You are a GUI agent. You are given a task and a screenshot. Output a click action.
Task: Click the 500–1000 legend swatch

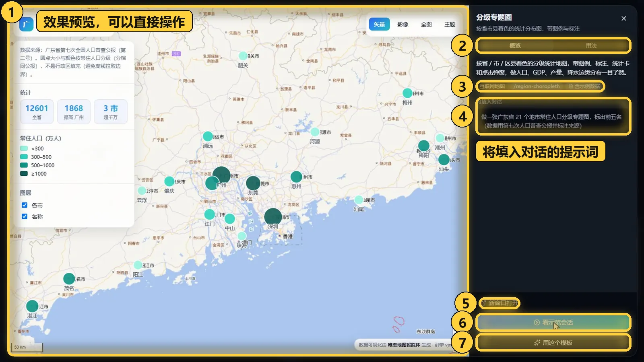point(24,165)
